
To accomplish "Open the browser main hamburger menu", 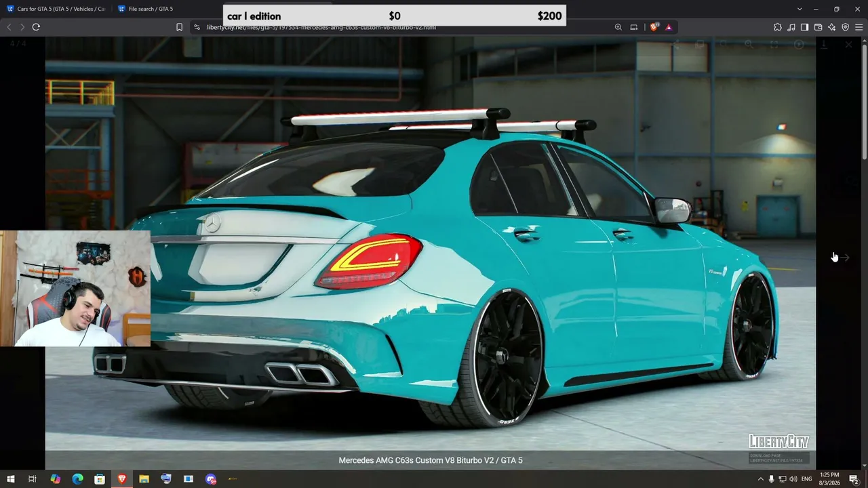I will (x=859, y=27).
